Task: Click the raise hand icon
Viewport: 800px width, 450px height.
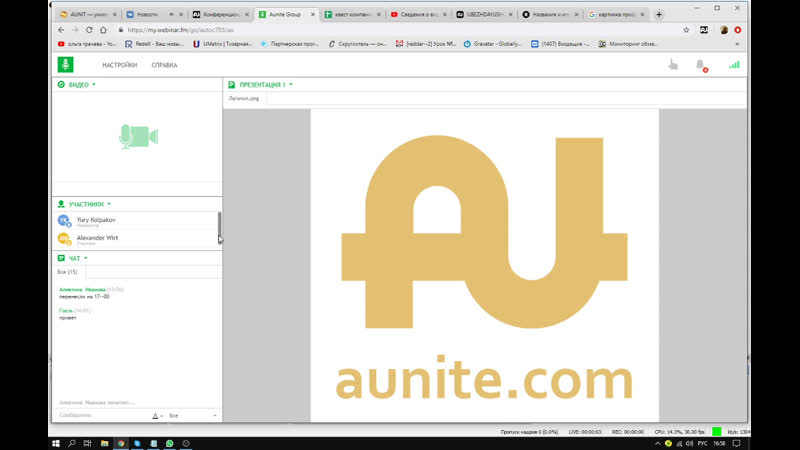Action: point(673,65)
